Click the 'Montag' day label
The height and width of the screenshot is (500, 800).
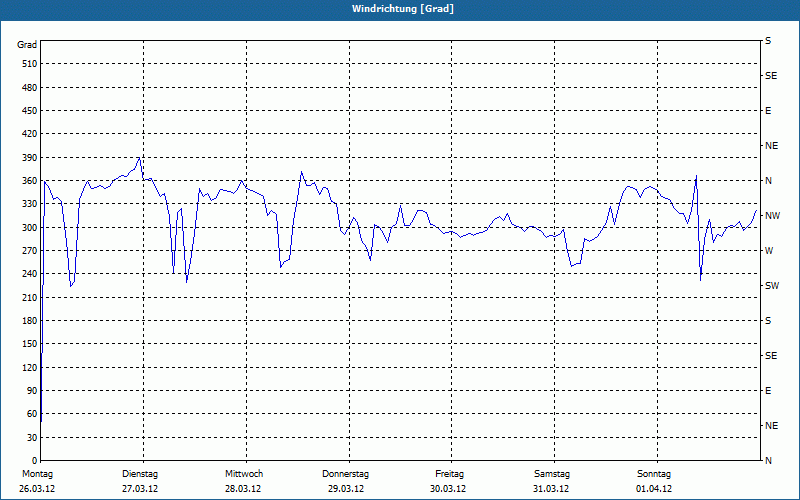37,474
